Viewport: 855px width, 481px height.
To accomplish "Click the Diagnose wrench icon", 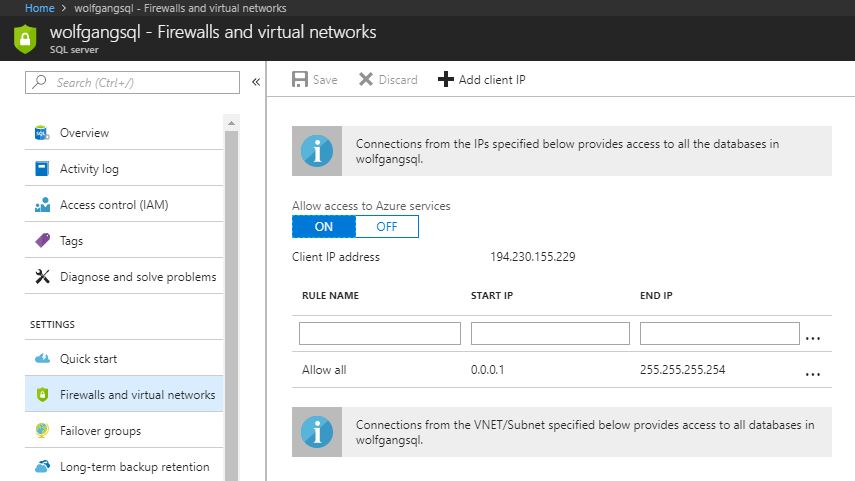I will (x=42, y=276).
